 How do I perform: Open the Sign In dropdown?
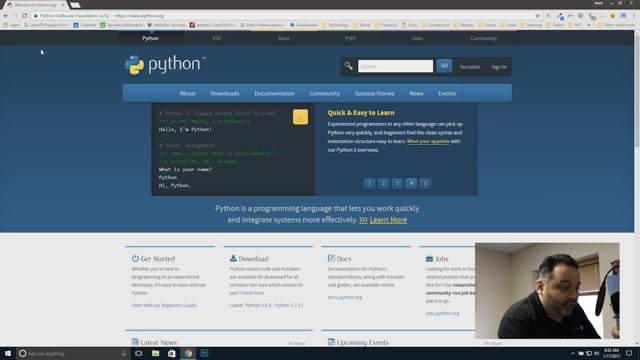tap(499, 67)
